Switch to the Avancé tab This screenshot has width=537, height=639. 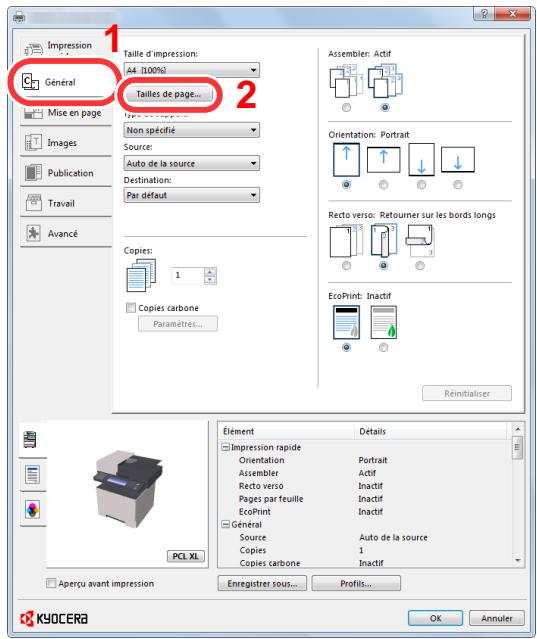point(65,233)
